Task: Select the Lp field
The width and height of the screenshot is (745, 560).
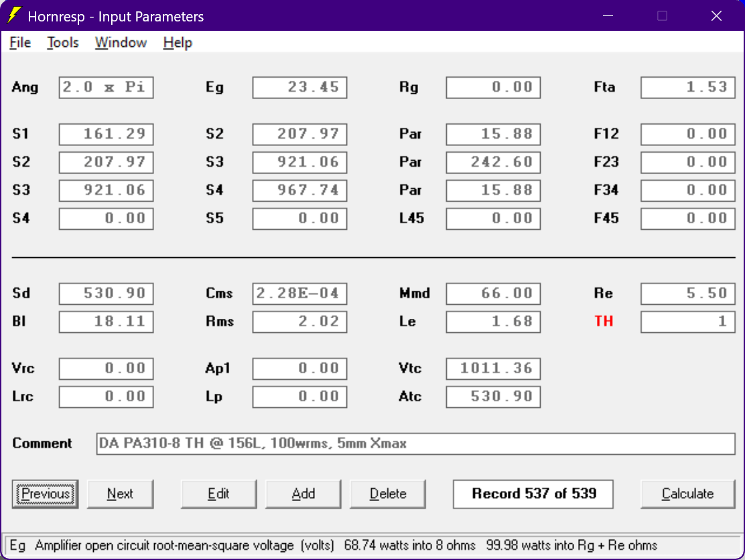Action: [x=299, y=397]
